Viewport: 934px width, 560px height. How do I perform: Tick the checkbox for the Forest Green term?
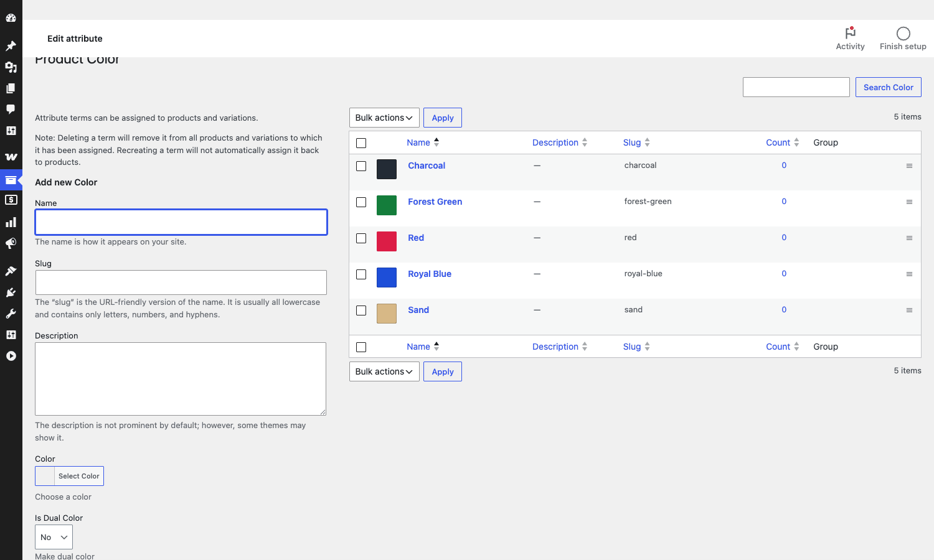click(x=361, y=202)
